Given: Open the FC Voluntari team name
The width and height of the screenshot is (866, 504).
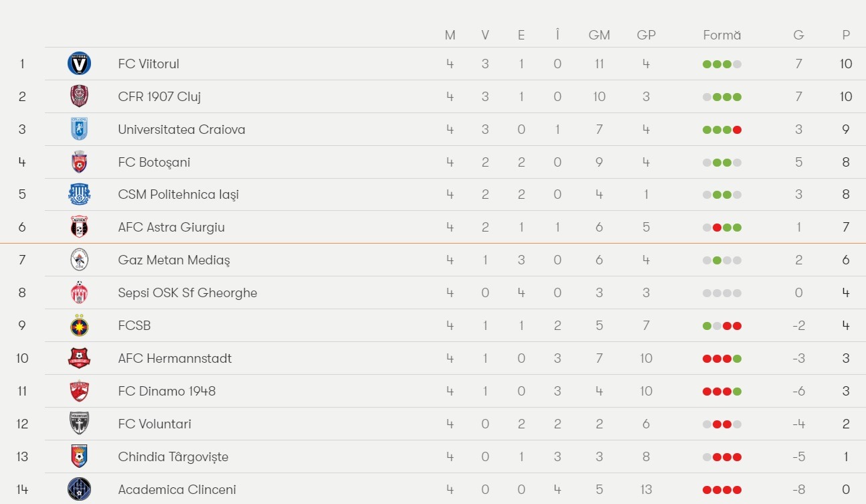Looking at the screenshot, I should coord(155,424).
